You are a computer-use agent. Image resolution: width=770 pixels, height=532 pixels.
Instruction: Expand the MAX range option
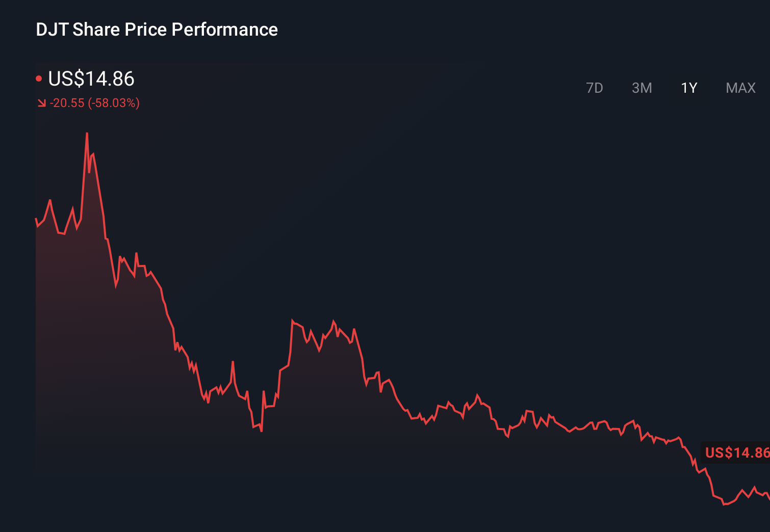pos(740,88)
